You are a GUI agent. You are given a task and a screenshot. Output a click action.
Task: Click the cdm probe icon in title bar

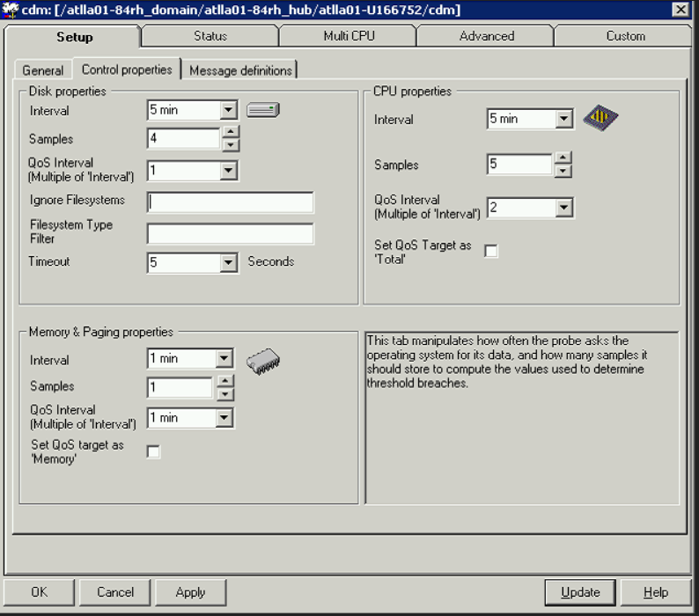(x=11, y=10)
